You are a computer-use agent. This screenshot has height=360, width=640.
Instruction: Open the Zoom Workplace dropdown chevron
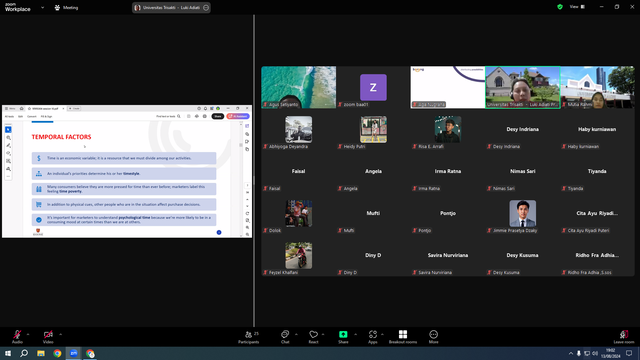(42, 7)
